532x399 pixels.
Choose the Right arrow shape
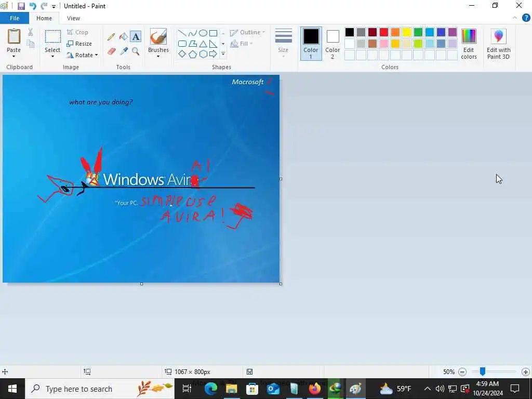pyautogui.click(x=213, y=54)
